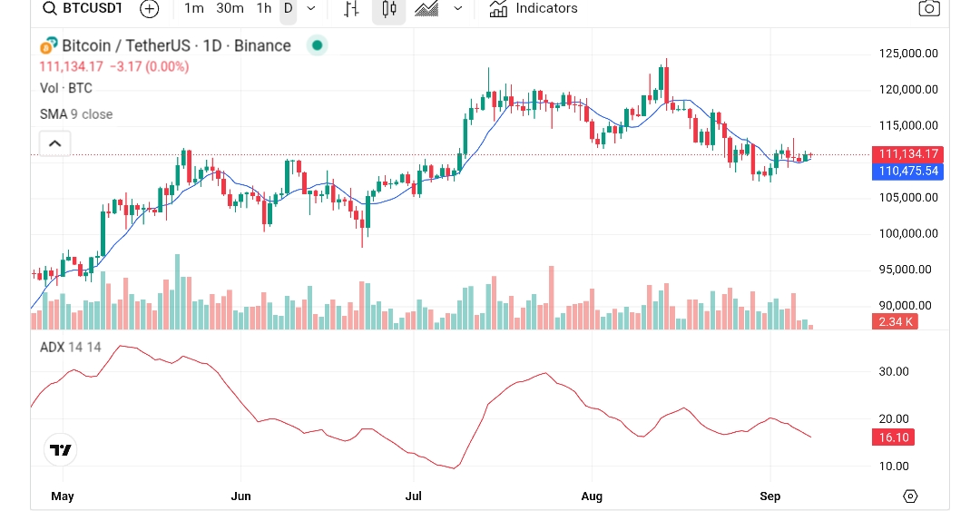Viewport: 980px width, 511px height.
Task: Open the BTCUSDT symbol search
Action: [82, 9]
